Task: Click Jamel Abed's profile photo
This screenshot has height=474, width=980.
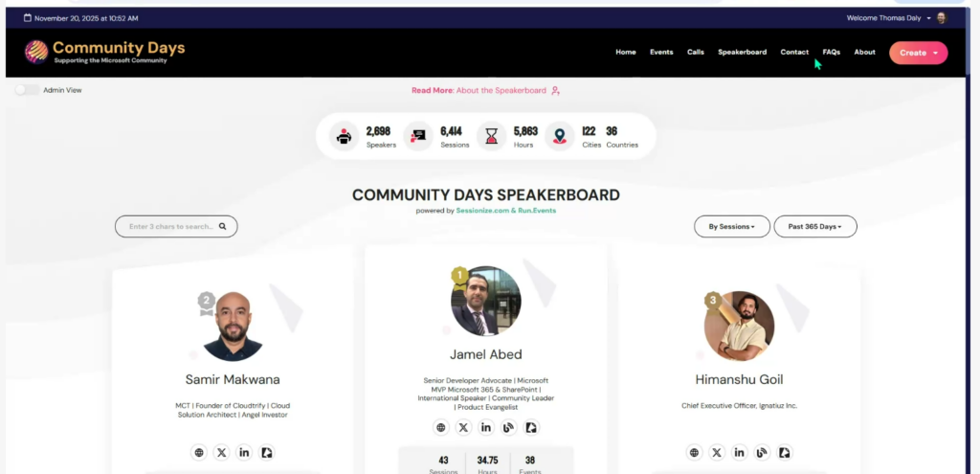Action: click(x=485, y=302)
